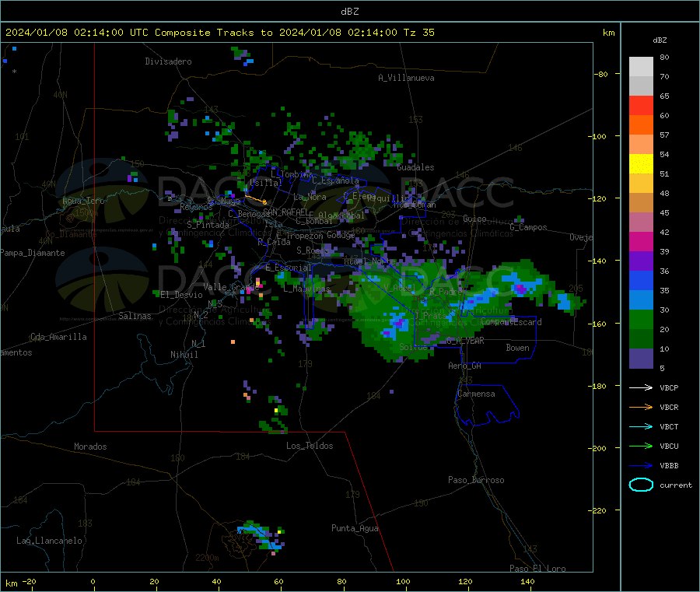
Task: Click the 'Bowen' map label
Action: (x=517, y=348)
